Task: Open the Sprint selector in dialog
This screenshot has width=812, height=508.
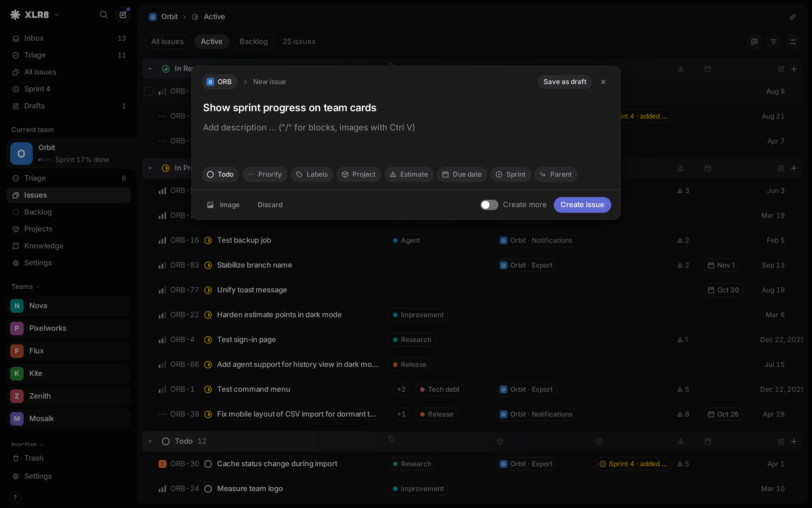Action: (x=510, y=174)
